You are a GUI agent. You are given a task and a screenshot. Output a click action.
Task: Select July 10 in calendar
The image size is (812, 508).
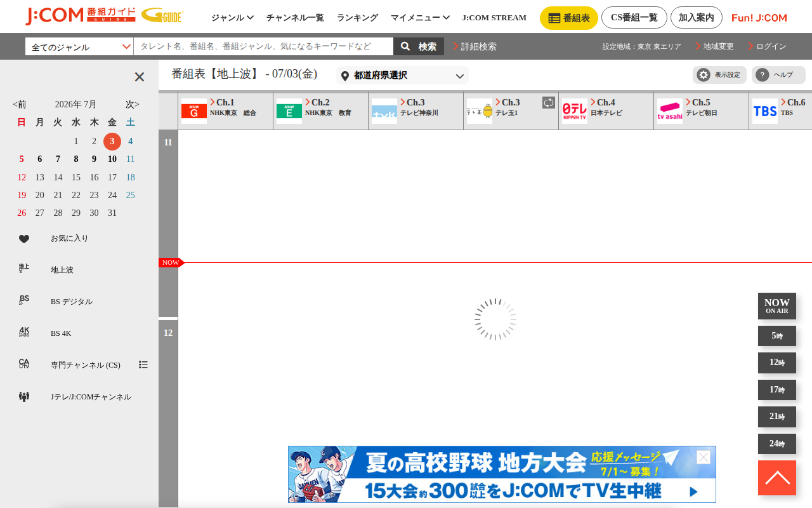pos(112,159)
